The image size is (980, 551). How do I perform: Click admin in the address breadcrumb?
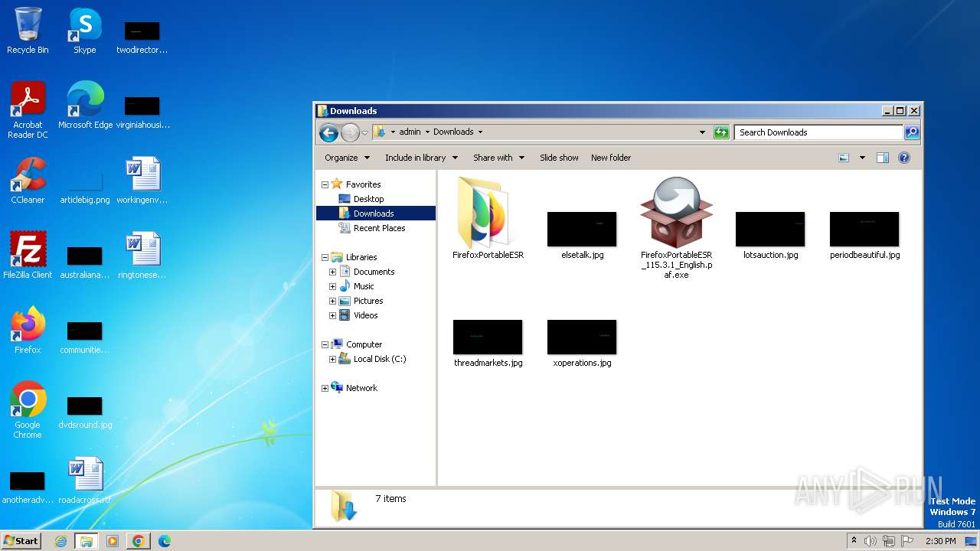click(410, 132)
